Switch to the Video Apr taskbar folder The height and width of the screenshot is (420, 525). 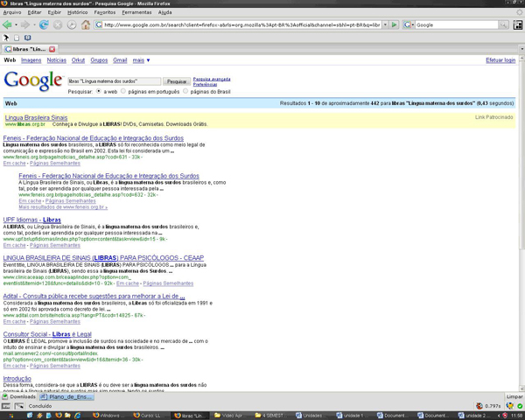230,416
